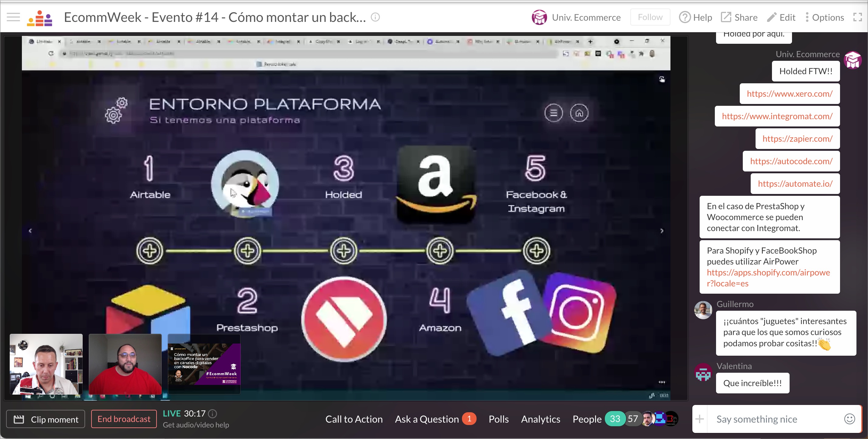The image size is (868, 439).
Task: Click Valentina's avatar in chat
Action: [x=703, y=372]
